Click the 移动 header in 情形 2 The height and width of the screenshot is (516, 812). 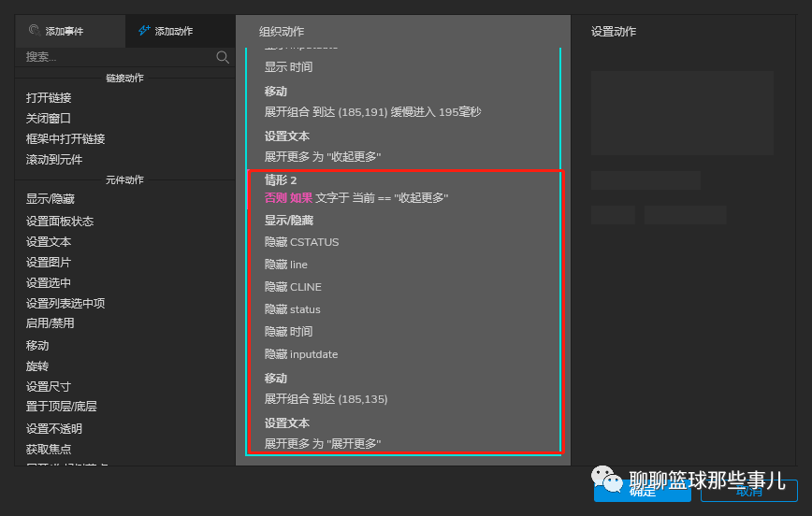(275, 379)
